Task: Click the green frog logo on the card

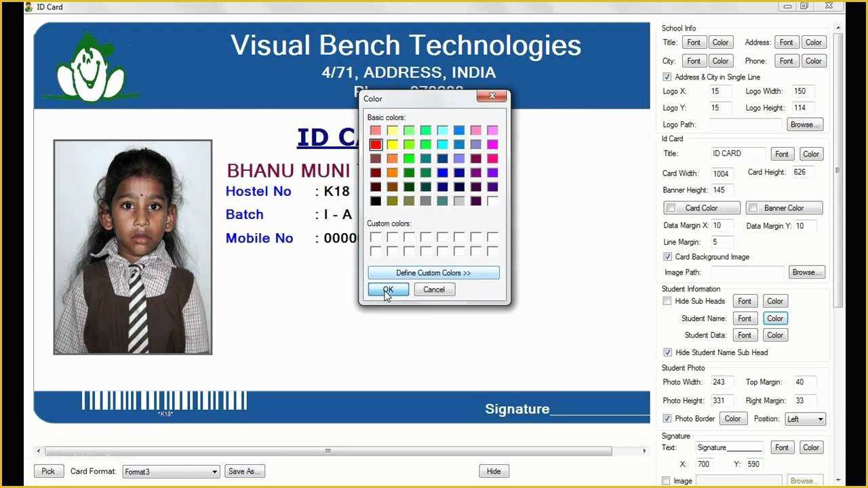Action: 90,68
